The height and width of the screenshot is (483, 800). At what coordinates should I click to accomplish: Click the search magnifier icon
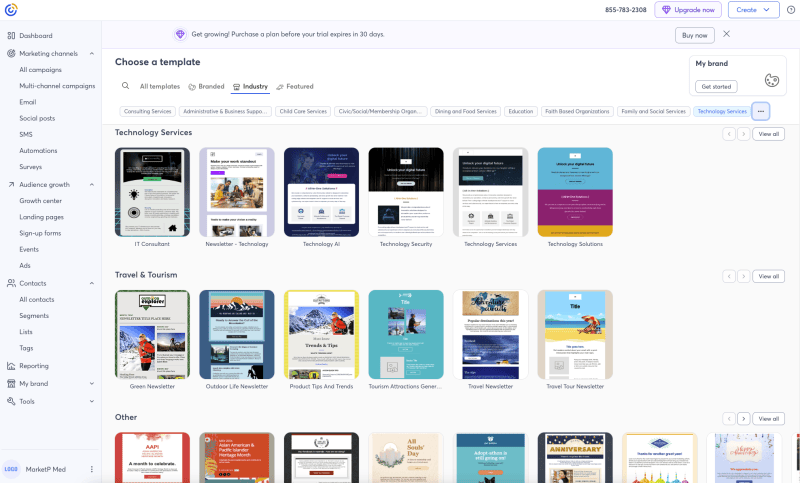[126, 86]
